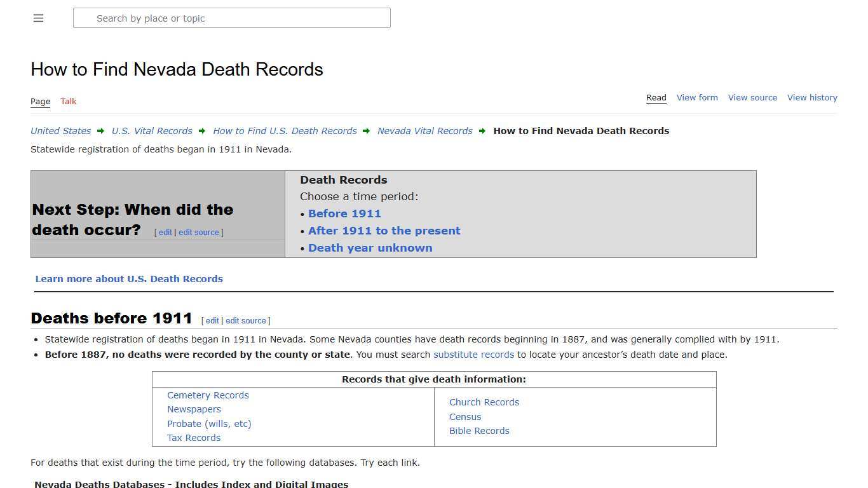Select Death year unknown option
The width and height of the screenshot is (868, 488).
(370, 248)
